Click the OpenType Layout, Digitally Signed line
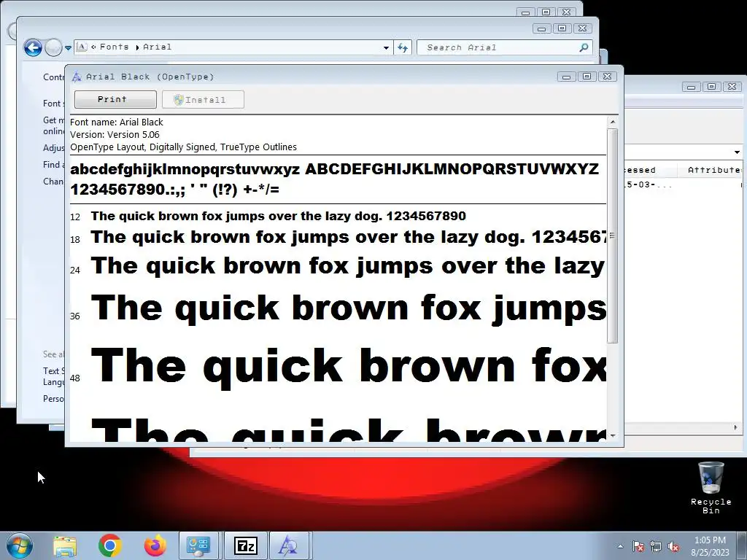Viewport: 747px width, 560px height. point(183,147)
